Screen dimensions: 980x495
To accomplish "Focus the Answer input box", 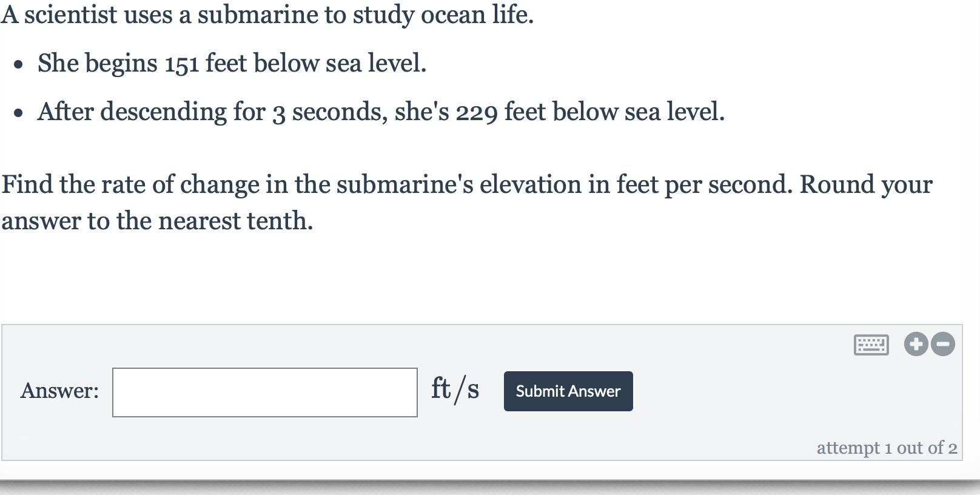I will pos(264,392).
